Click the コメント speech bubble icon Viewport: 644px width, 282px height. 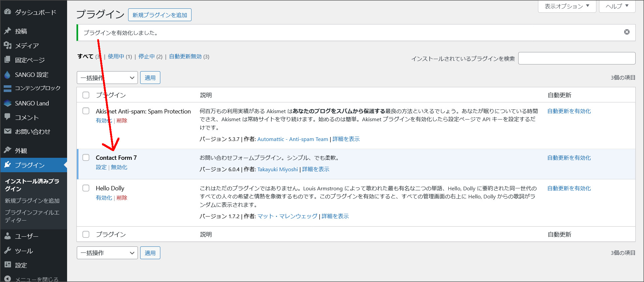pyautogui.click(x=7, y=117)
